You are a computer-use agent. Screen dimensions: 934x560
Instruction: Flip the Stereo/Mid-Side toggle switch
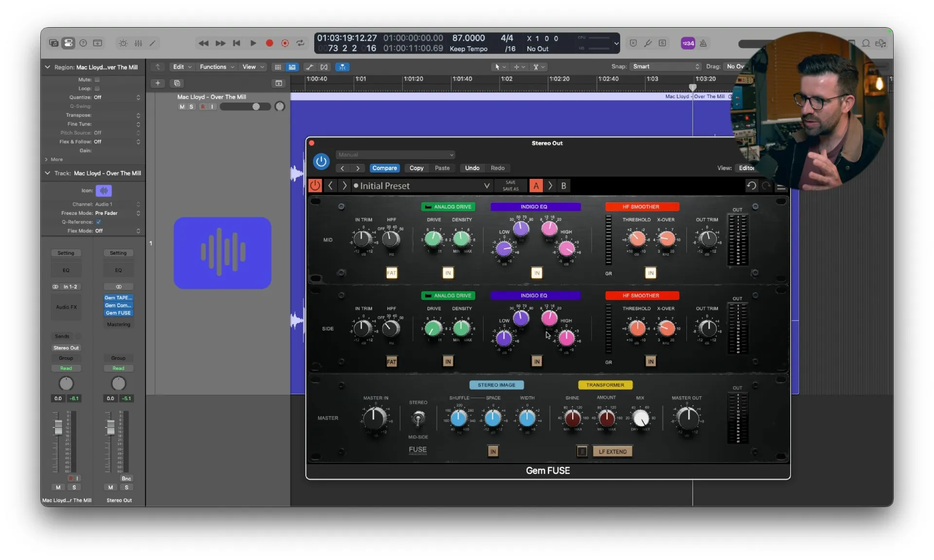coord(418,418)
